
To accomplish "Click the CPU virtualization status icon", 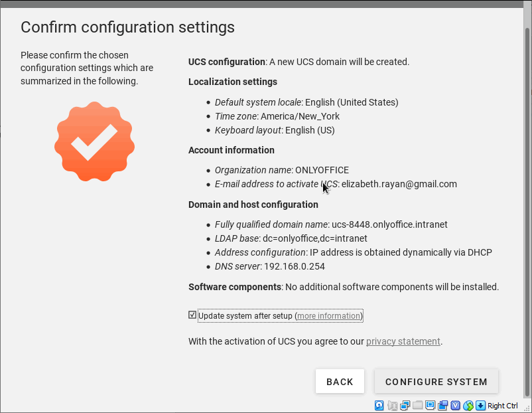I will pos(456,406).
